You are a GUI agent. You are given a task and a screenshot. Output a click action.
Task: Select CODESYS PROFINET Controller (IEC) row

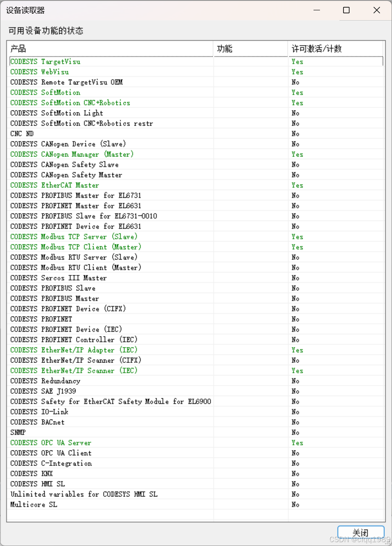click(196, 340)
